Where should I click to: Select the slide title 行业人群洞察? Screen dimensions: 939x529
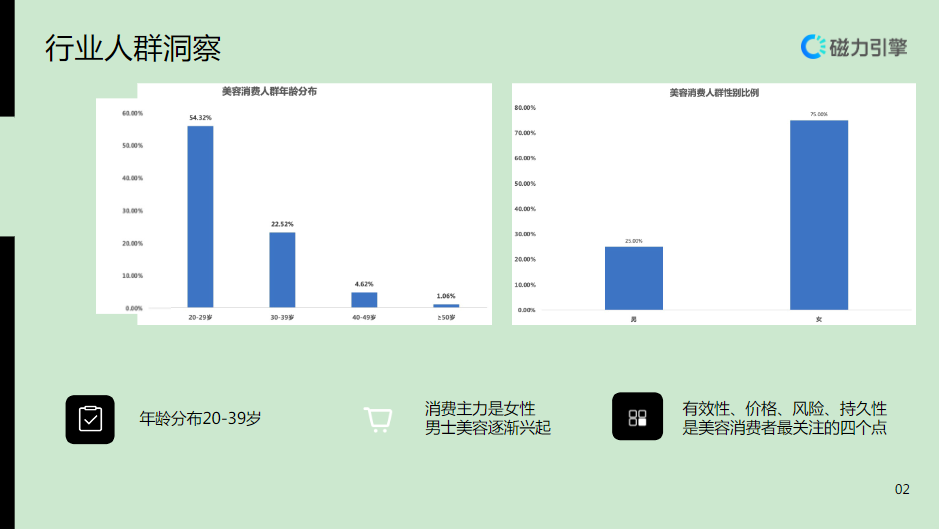pos(133,47)
